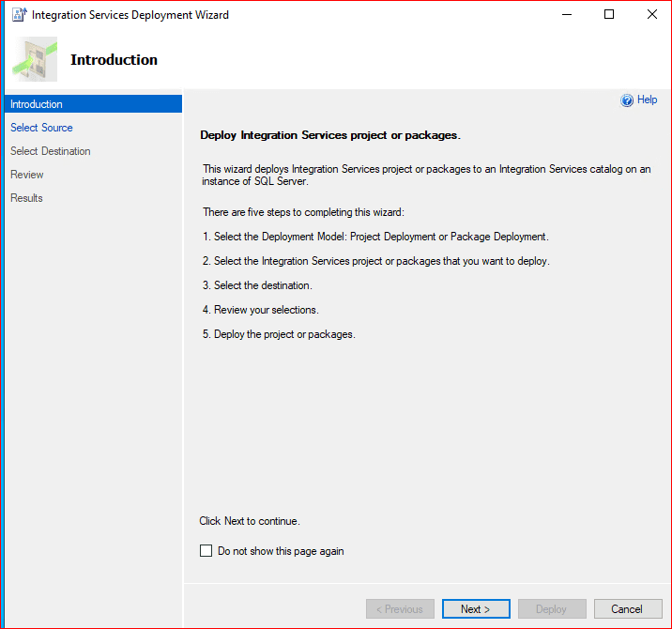The height and width of the screenshot is (629, 672).
Task: Click the blue question-mark Help icon
Action: 627,100
